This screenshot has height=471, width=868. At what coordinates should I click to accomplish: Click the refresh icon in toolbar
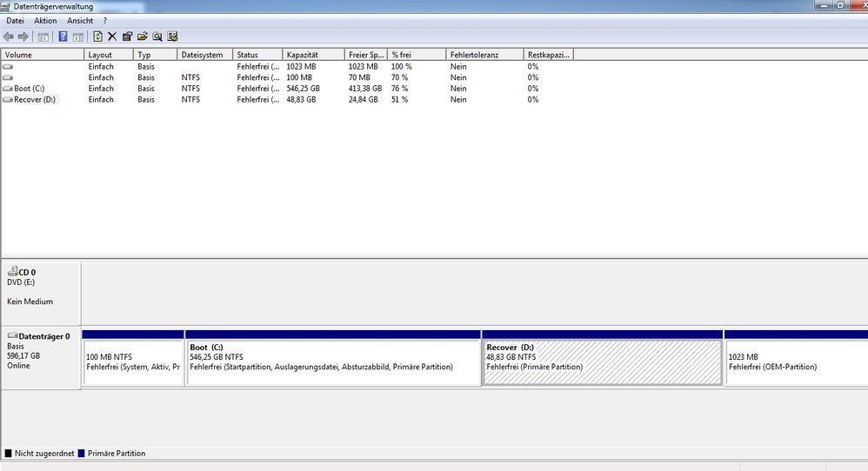tap(97, 36)
